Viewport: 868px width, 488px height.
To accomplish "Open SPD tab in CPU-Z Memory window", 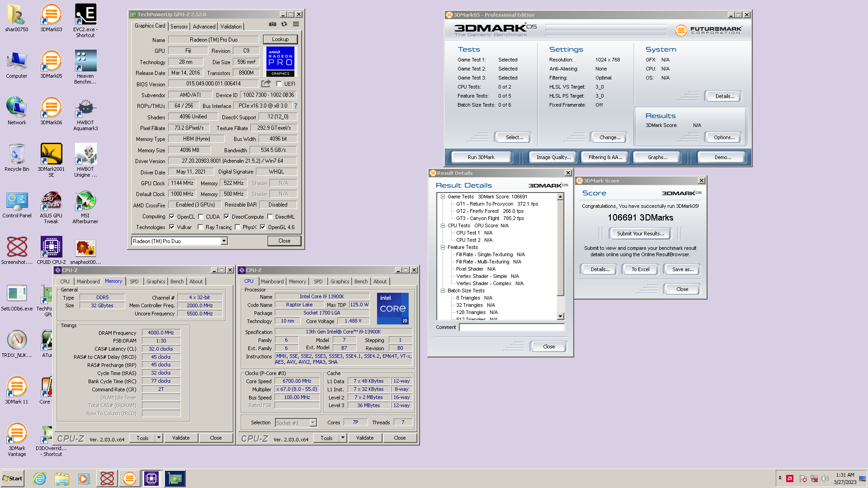I will 134,282.
